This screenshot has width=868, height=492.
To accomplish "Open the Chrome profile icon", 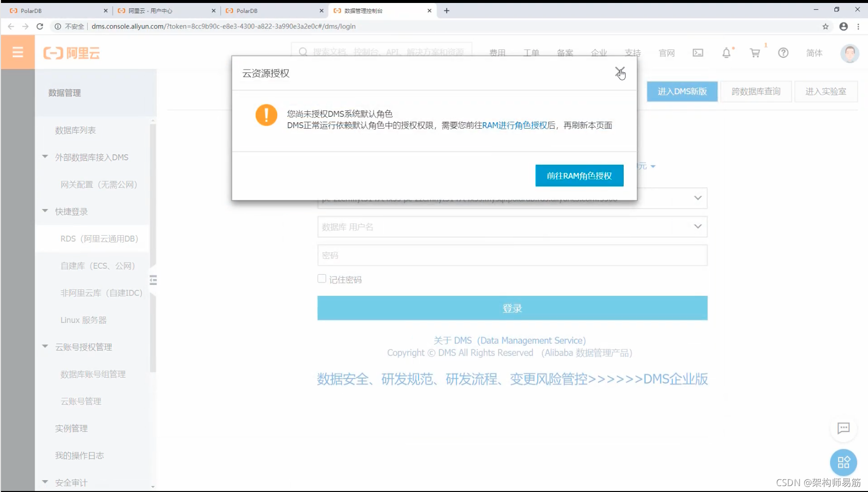I will point(843,27).
